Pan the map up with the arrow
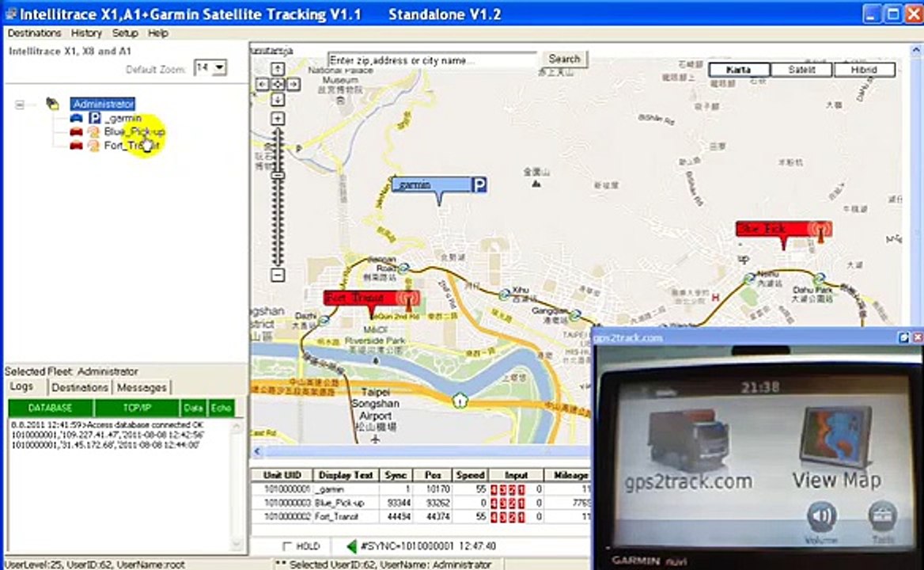Image resolution: width=924 pixels, height=570 pixels. [x=278, y=69]
